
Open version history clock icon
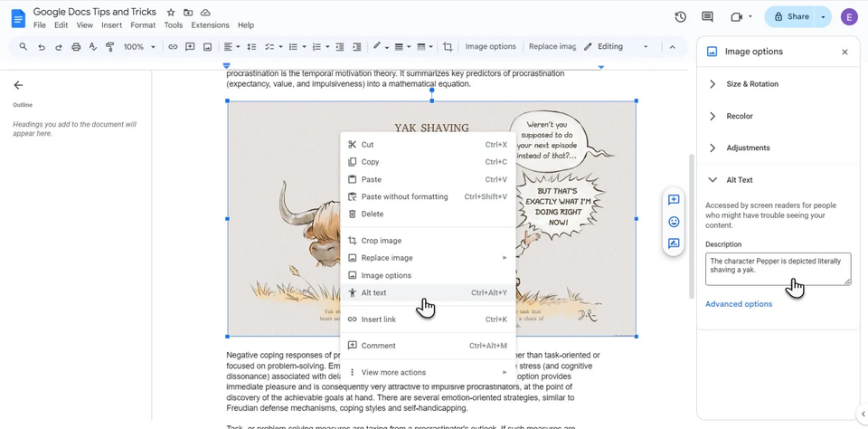[680, 16]
